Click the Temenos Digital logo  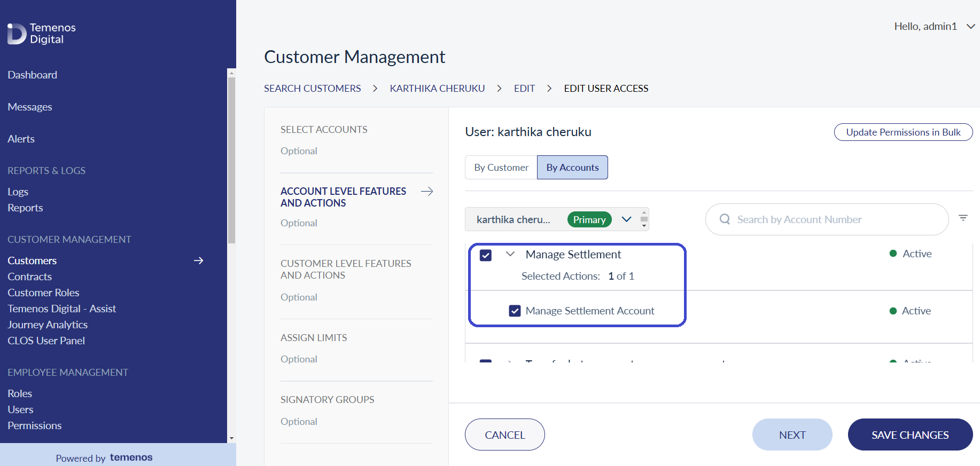(x=42, y=33)
